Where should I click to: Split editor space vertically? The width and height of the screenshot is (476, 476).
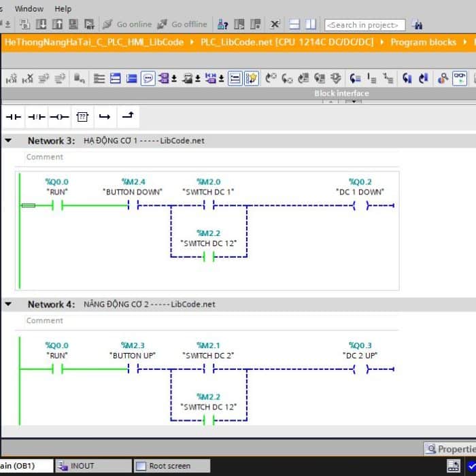311,24
